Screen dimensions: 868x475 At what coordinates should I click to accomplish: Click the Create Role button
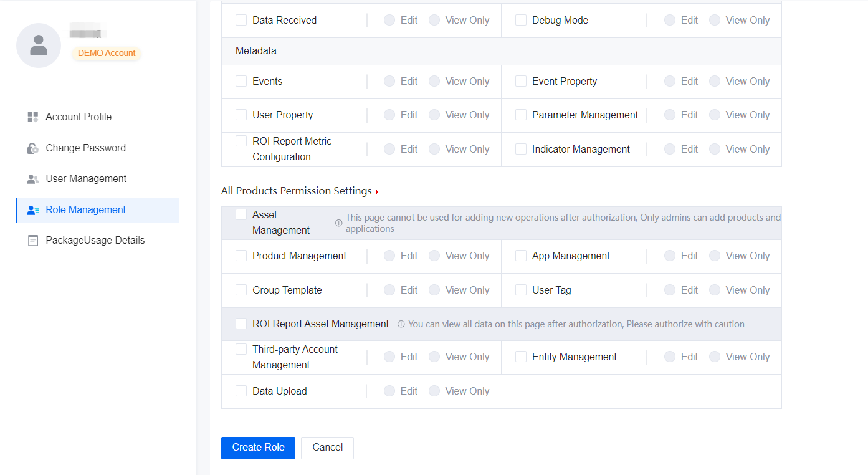(258, 448)
